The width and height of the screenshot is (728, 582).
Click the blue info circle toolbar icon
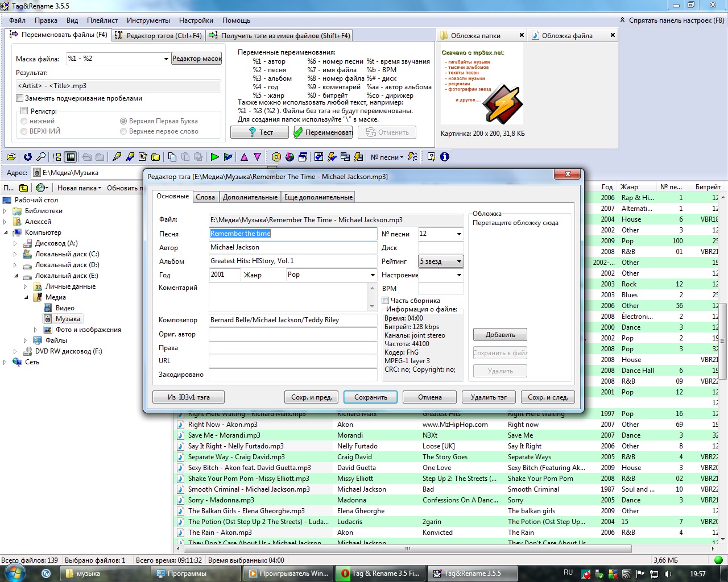(x=445, y=157)
